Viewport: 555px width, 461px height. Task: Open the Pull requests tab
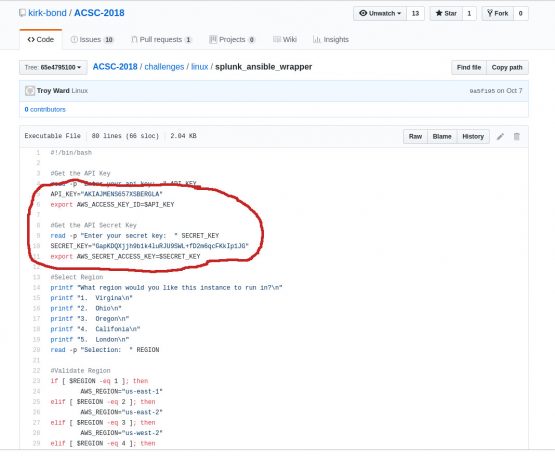[161, 40]
